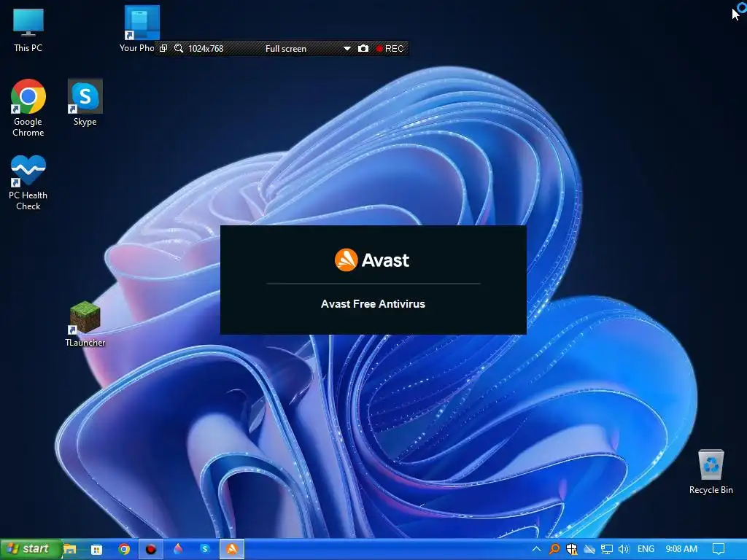This screenshot has width=747, height=560.
Task: Launch Skype from the desktop shortcut
Action: pyautogui.click(x=85, y=102)
